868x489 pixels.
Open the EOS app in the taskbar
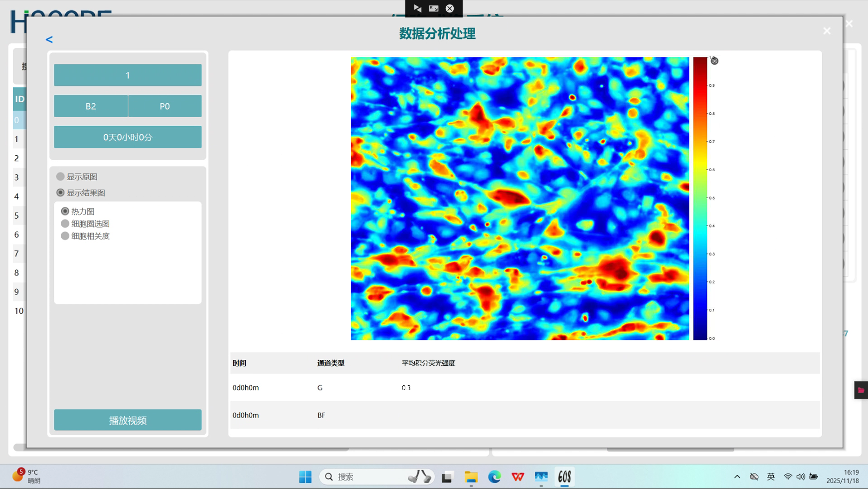tap(564, 477)
